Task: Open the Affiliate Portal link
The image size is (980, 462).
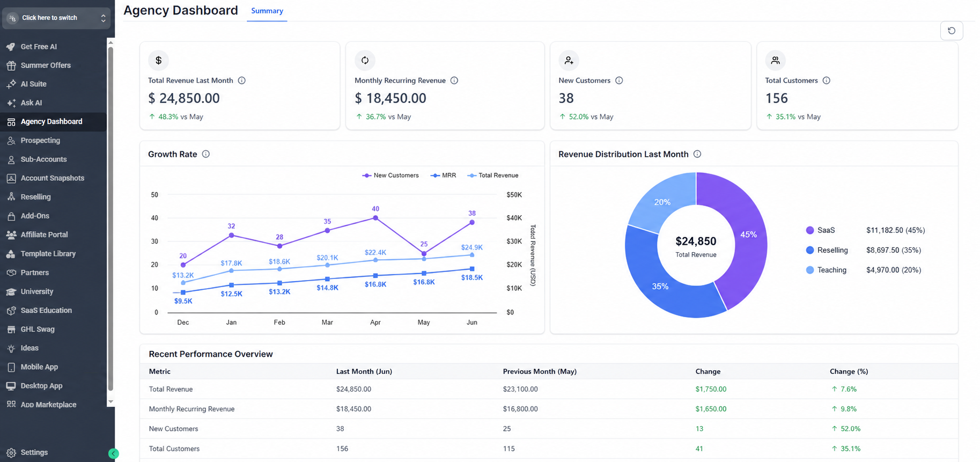Action: (x=44, y=234)
